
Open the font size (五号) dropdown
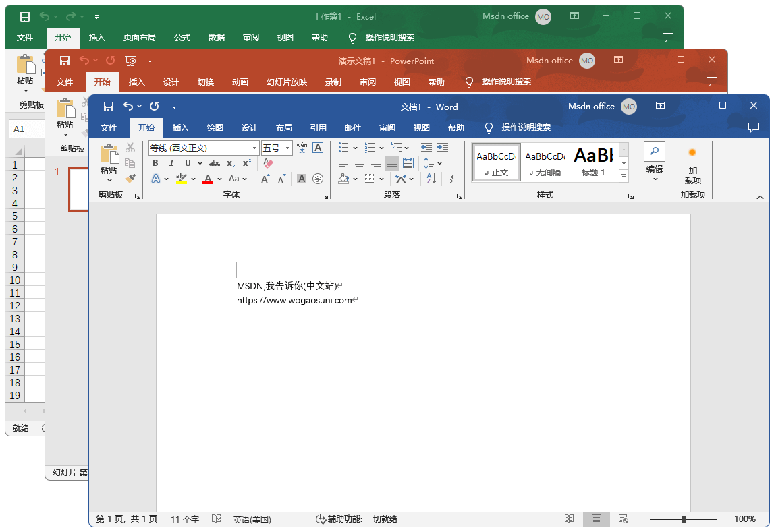point(287,148)
